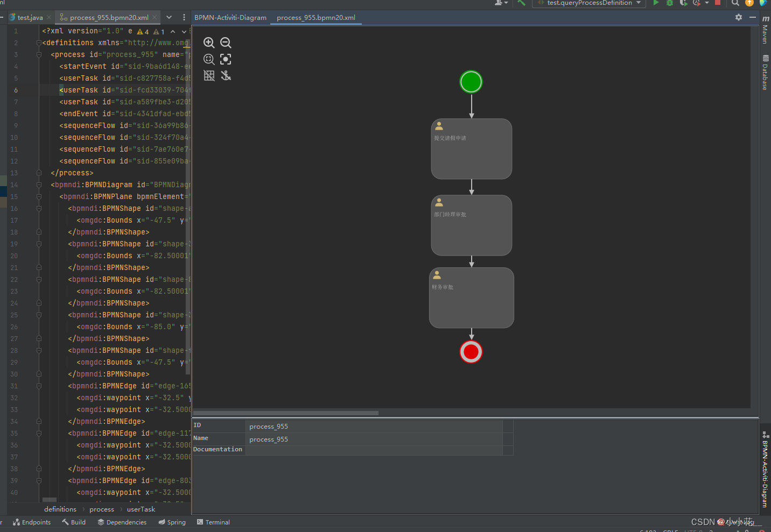The width and height of the screenshot is (771, 532).
Task: Edit the Name property value field
Action: (x=374, y=439)
